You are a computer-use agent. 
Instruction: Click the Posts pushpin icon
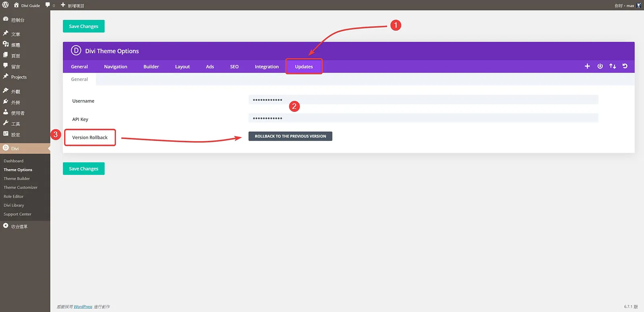pyautogui.click(x=6, y=33)
